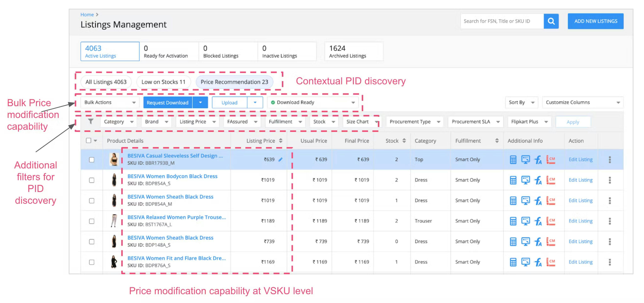Viewport: 644px width, 303px height.
Task: Check the Fit and Flare Dress checkbox
Action: coord(92,262)
